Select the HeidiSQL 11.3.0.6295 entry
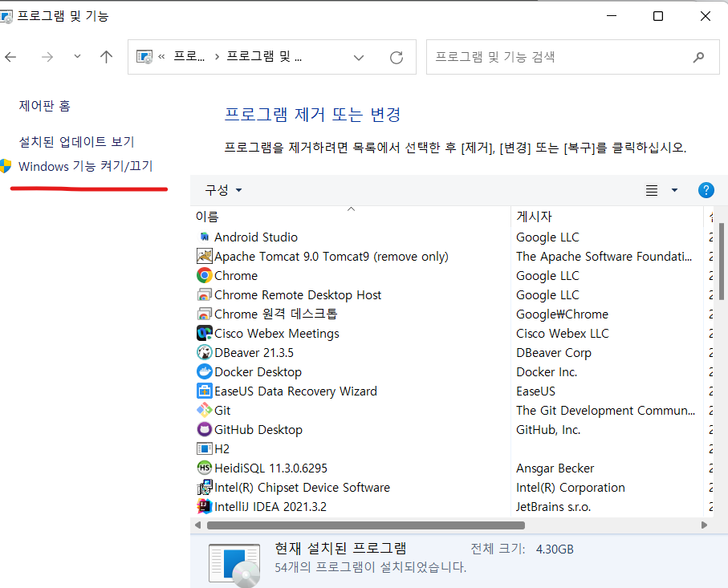Image resolution: width=728 pixels, height=588 pixels. coord(270,468)
